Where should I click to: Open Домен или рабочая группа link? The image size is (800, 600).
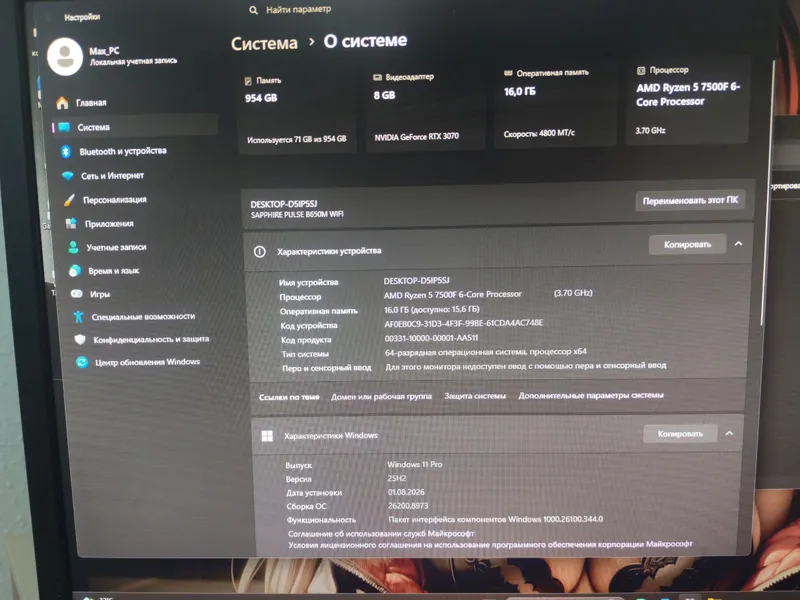coord(381,396)
